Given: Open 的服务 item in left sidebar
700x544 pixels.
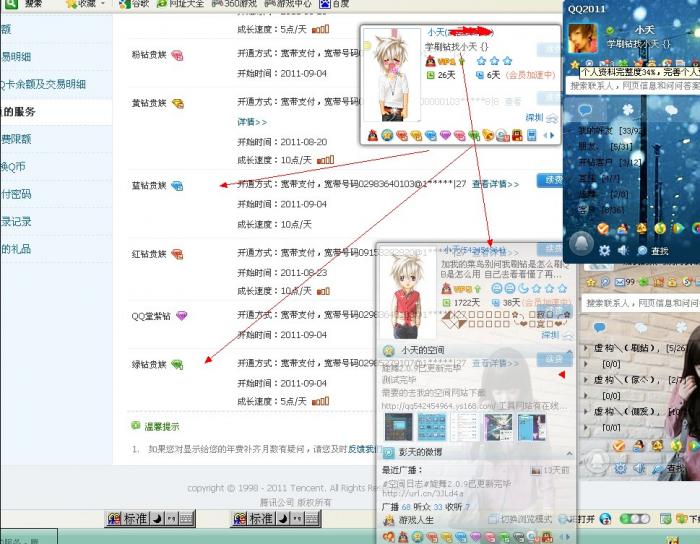Looking at the screenshot, I should point(18,112).
